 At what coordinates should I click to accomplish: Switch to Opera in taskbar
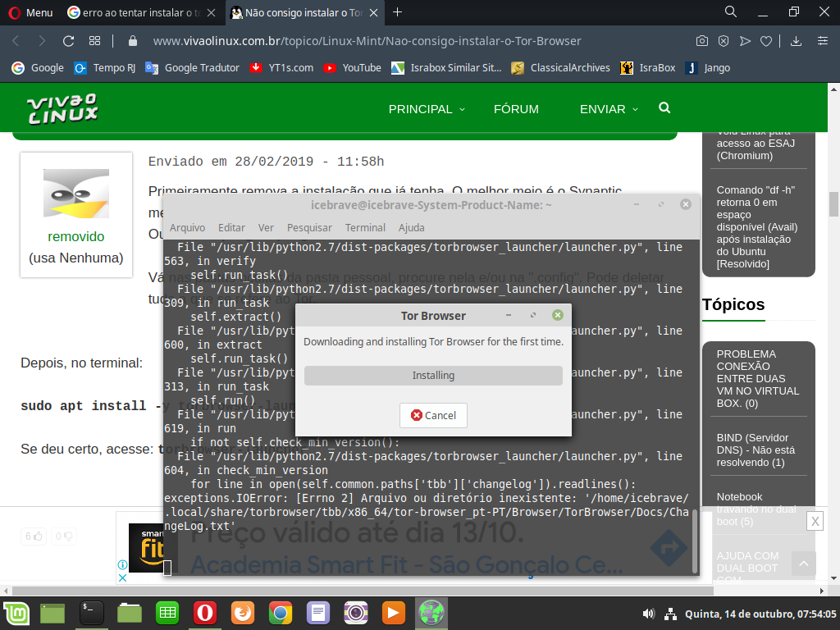tap(204, 614)
